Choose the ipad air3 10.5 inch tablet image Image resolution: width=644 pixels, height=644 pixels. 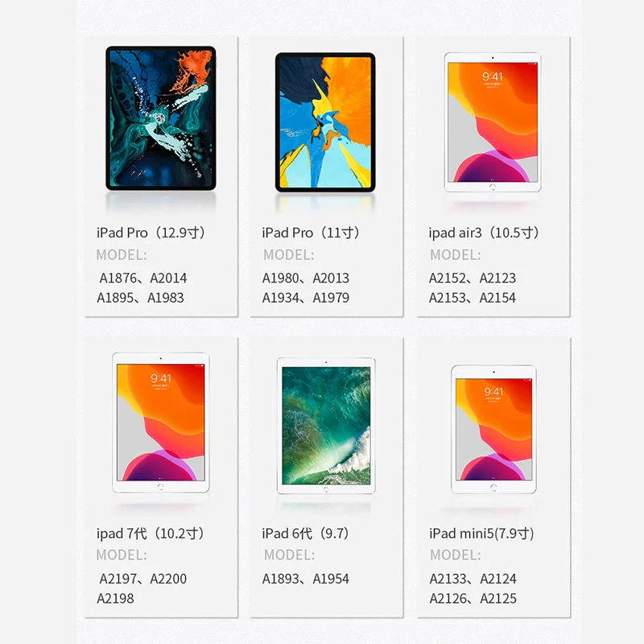pyautogui.click(x=493, y=122)
